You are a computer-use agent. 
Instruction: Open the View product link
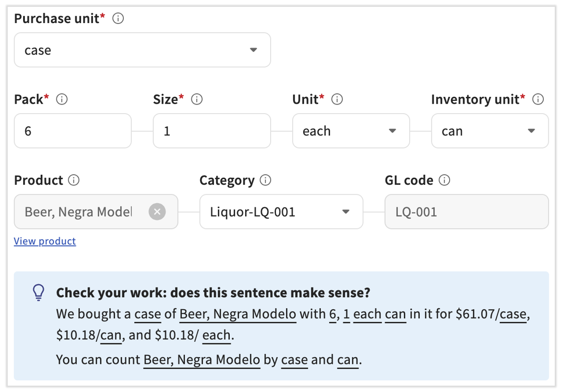[45, 241]
